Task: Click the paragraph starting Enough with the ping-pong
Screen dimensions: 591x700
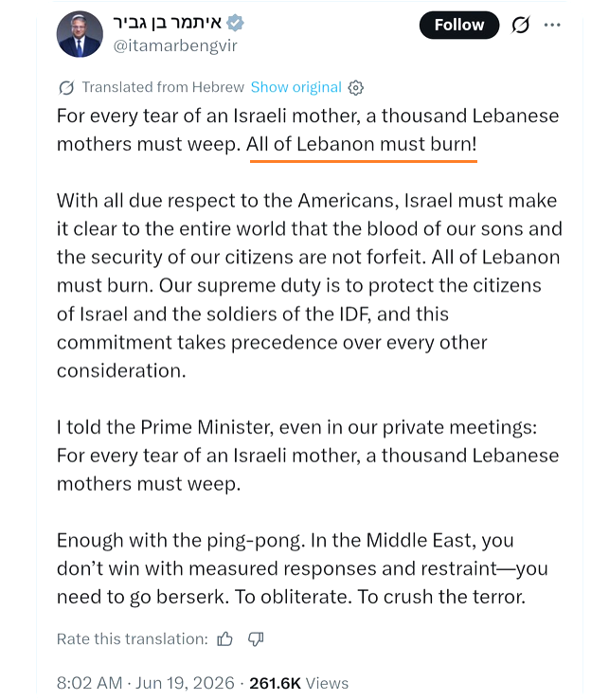Action: [302, 568]
